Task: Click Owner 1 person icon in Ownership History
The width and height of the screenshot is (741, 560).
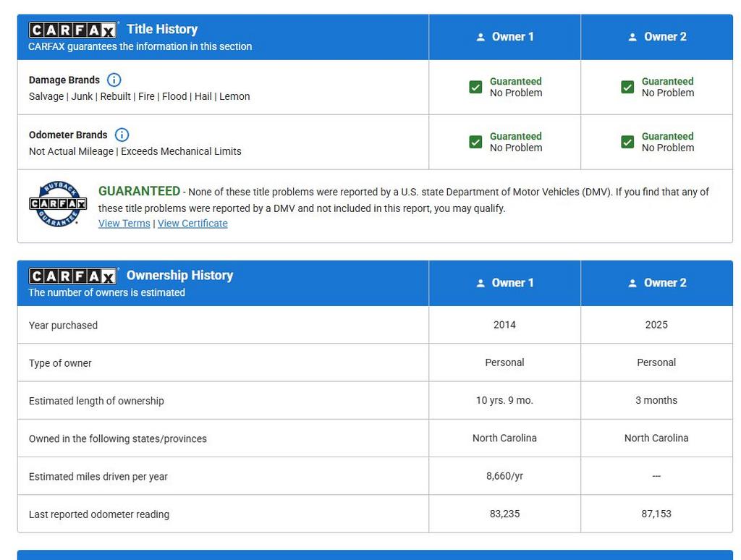Action: click(480, 284)
